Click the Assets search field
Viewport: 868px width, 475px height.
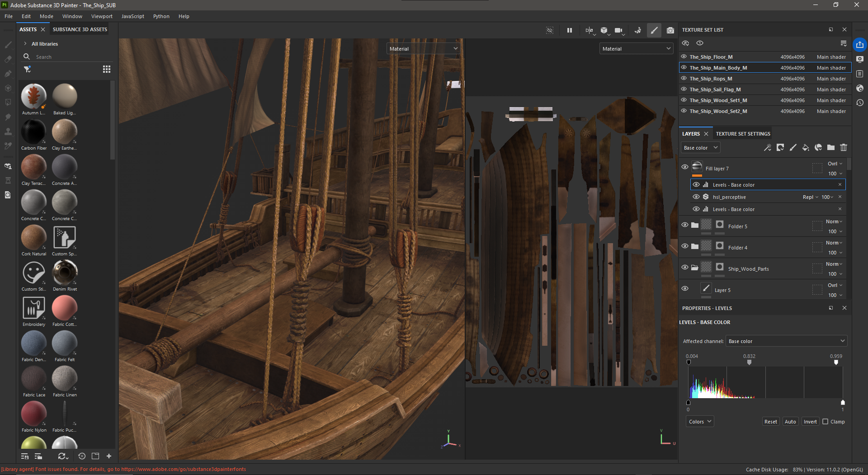68,57
